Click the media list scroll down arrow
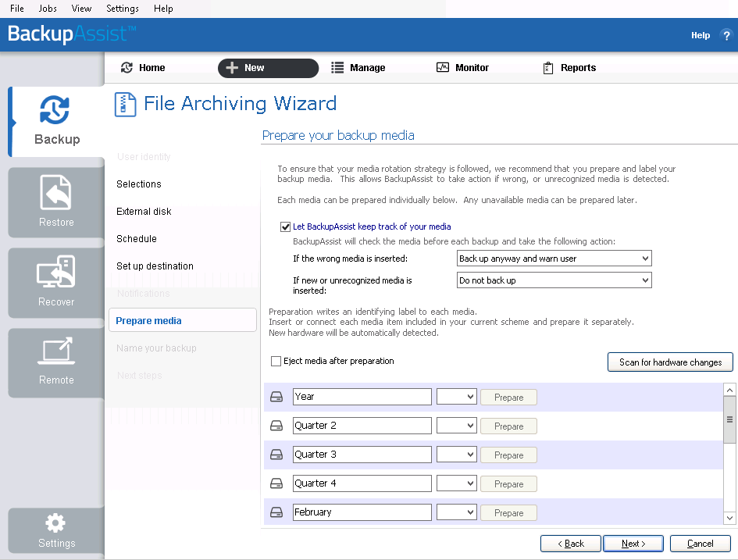 729,518
